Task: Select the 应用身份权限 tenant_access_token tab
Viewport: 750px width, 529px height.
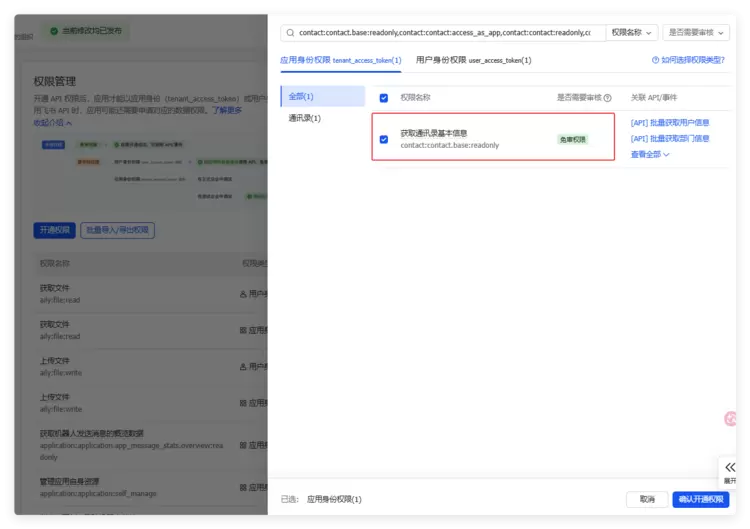Action: tap(340, 61)
